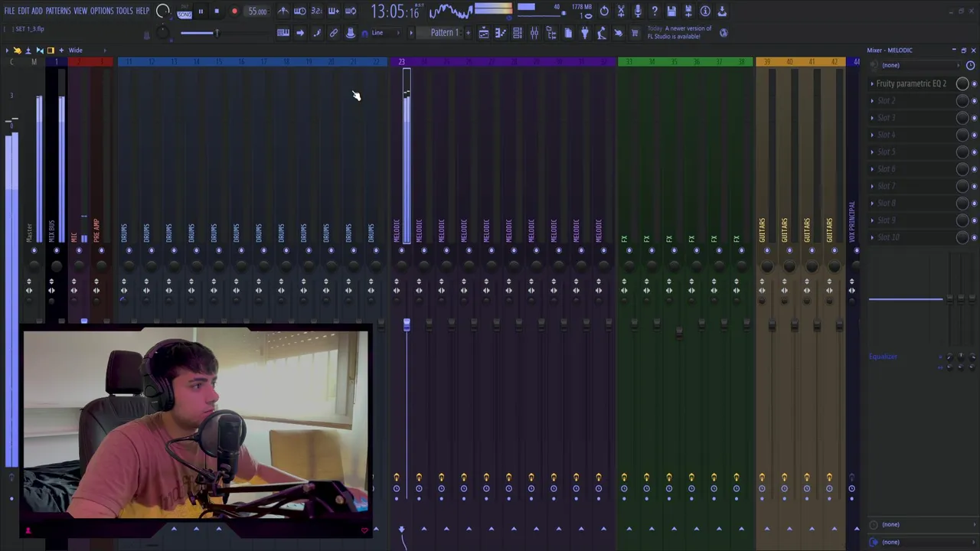Click the question mark help icon
This screenshot has height=551, width=980.
click(x=655, y=11)
